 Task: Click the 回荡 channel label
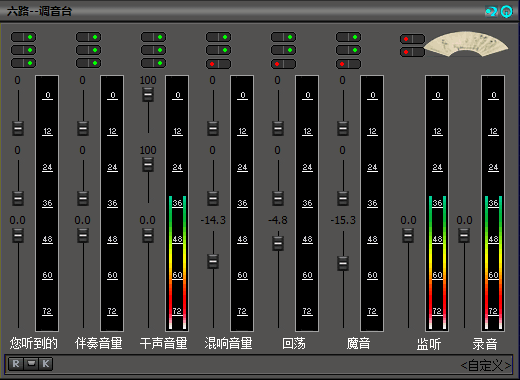tap(294, 343)
